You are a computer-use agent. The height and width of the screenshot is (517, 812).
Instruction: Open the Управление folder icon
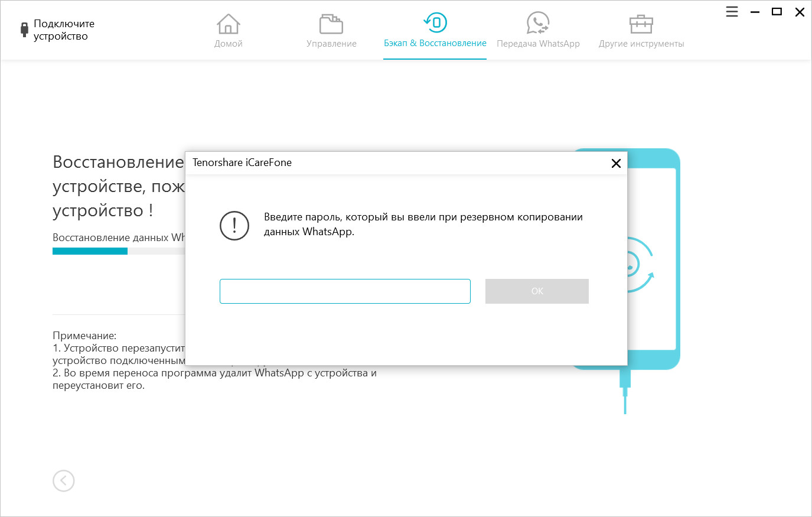(x=331, y=24)
